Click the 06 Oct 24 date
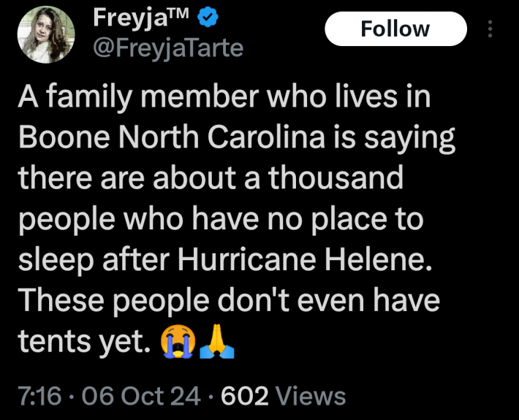 coord(141,396)
